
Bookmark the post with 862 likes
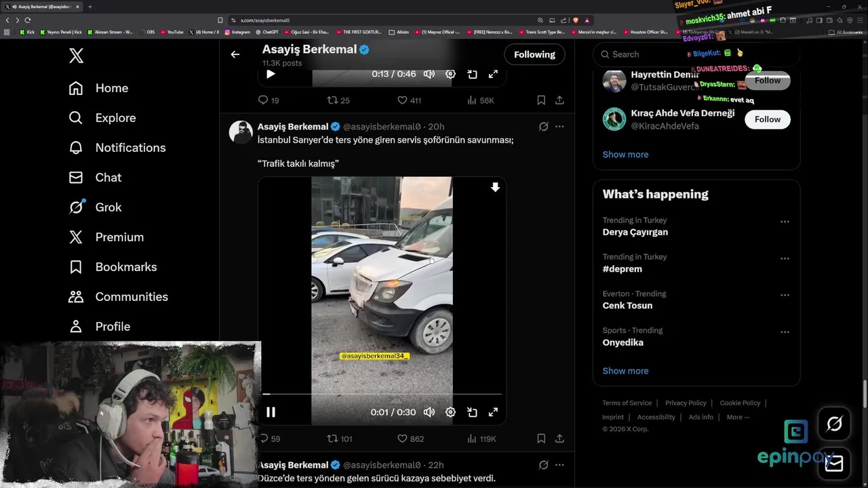pyautogui.click(x=541, y=439)
